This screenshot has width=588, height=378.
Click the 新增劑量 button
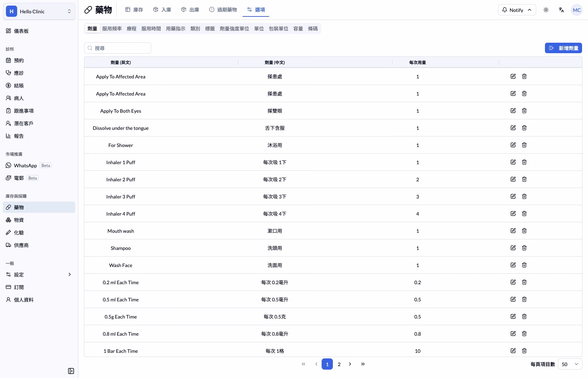[x=563, y=48]
